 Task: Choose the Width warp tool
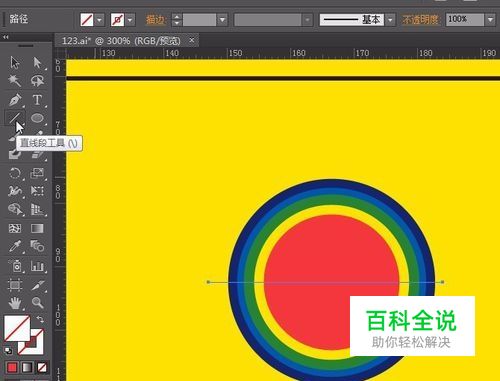tap(15, 191)
